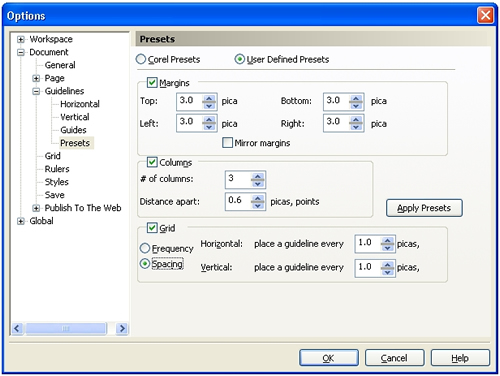Increase Distance apart with up arrow
The width and height of the screenshot is (500, 376).
coord(258,198)
